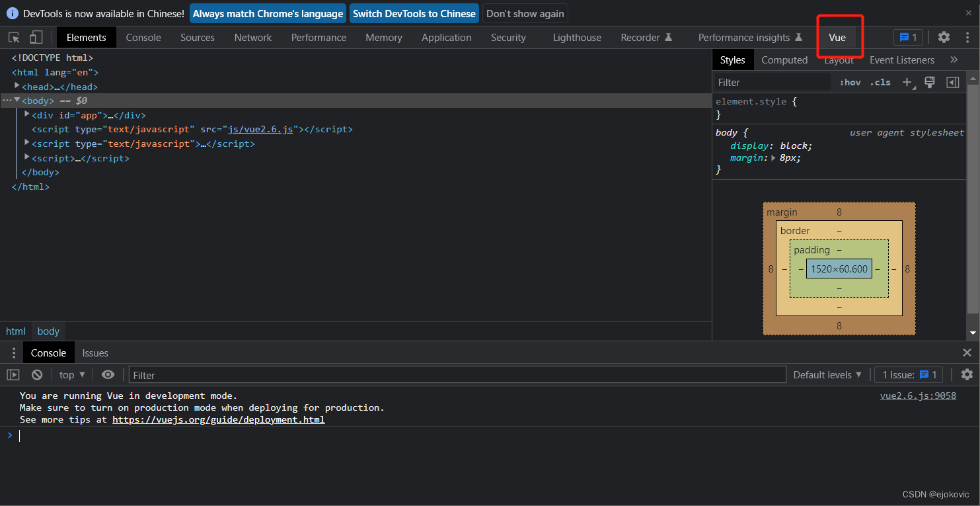Select html in the breadcrumb bar

pyautogui.click(x=16, y=331)
